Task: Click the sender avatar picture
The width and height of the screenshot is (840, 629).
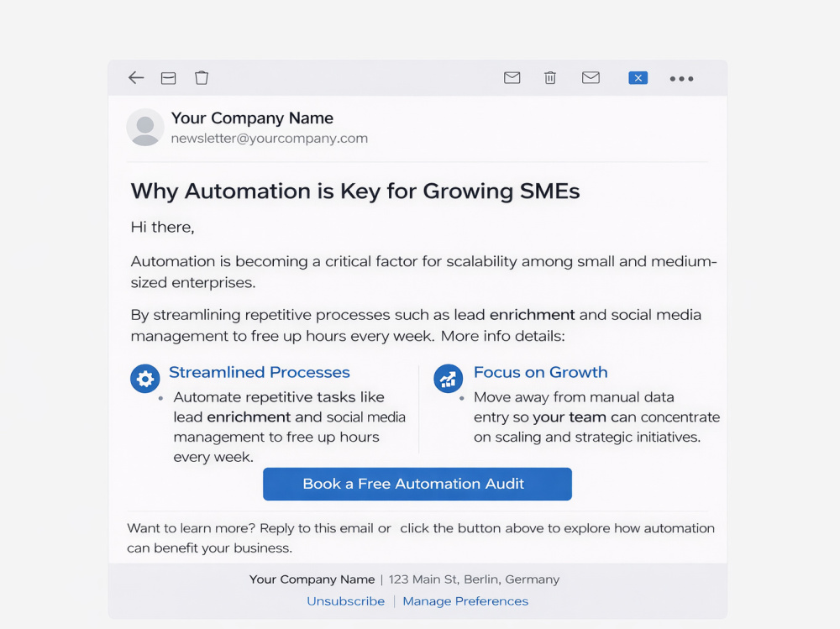Action: 145,128
